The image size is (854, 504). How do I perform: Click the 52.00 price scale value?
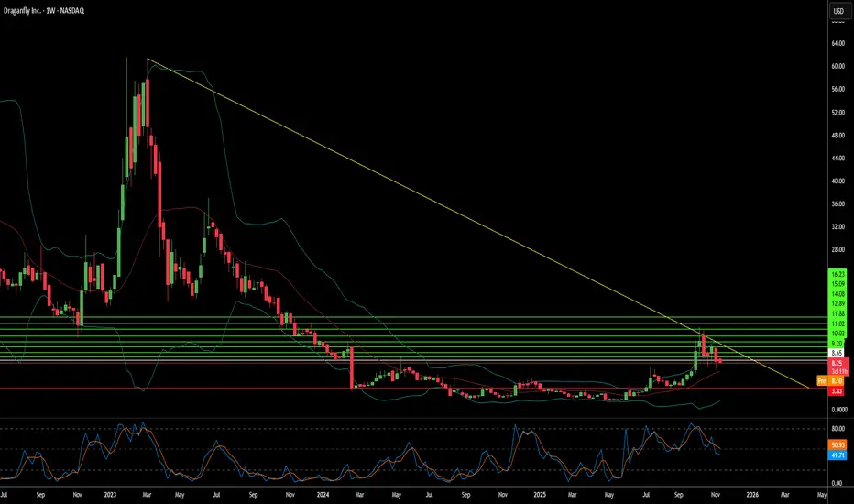pyautogui.click(x=838, y=112)
